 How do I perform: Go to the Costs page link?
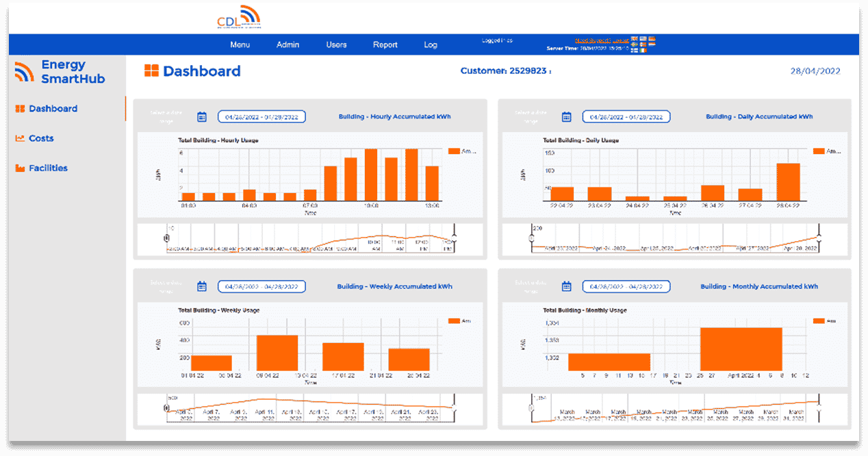(41, 138)
